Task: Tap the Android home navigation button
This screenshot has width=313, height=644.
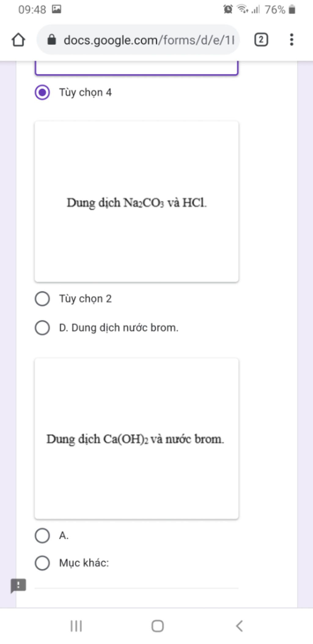Action: click(157, 626)
